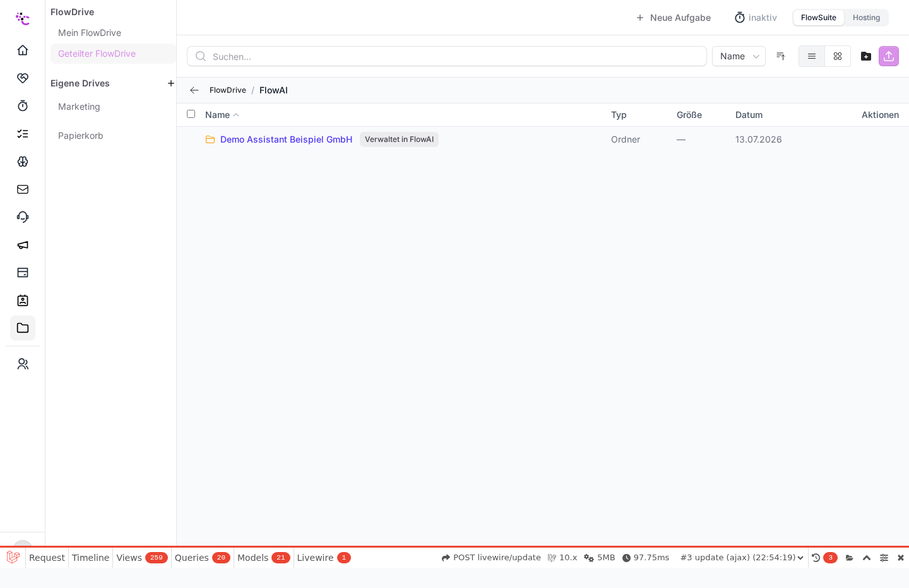
Task: Open the Name sort dropdown
Action: (x=739, y=56)
